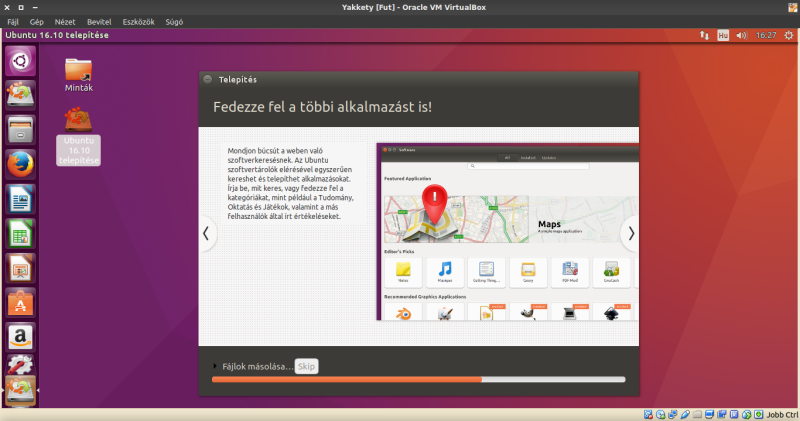Open LibreOffice Calc in the launcher
This screenshot has height=421, width=800.
20,234
